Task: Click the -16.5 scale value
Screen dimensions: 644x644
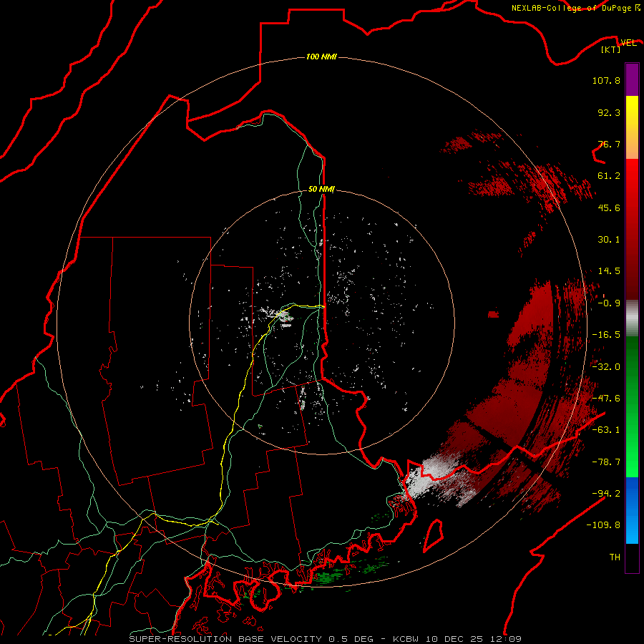Action: [606, 335]
